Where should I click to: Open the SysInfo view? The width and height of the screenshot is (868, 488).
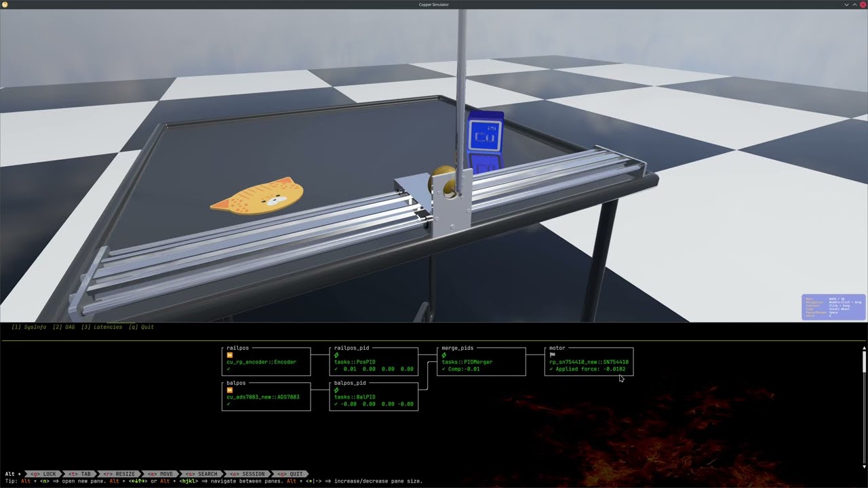click(x=28, y=327)
